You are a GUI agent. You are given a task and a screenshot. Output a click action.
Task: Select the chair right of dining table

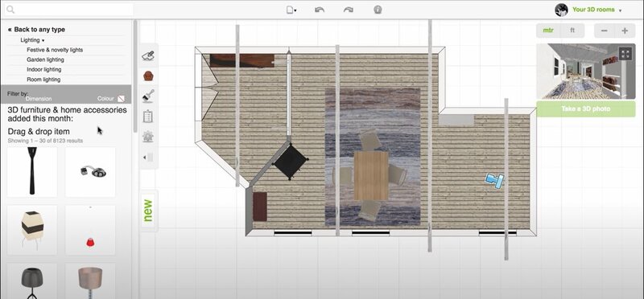pyautogui.click(x=397, y=174)
